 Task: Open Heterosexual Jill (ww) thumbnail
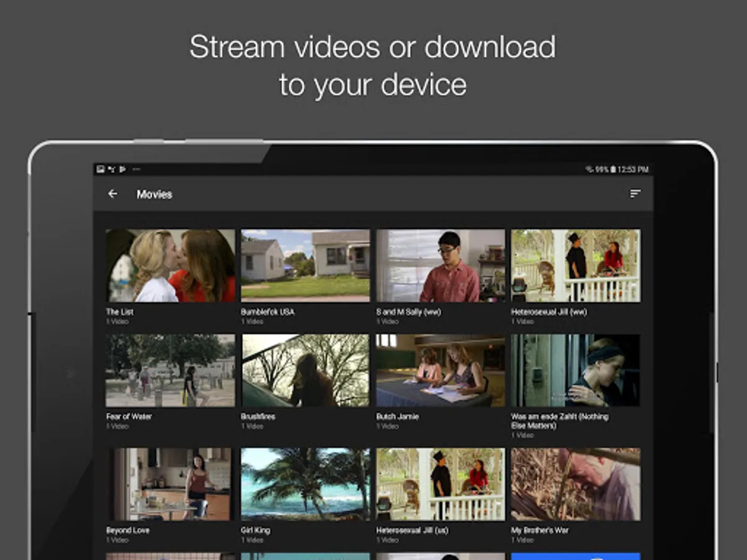576,266
